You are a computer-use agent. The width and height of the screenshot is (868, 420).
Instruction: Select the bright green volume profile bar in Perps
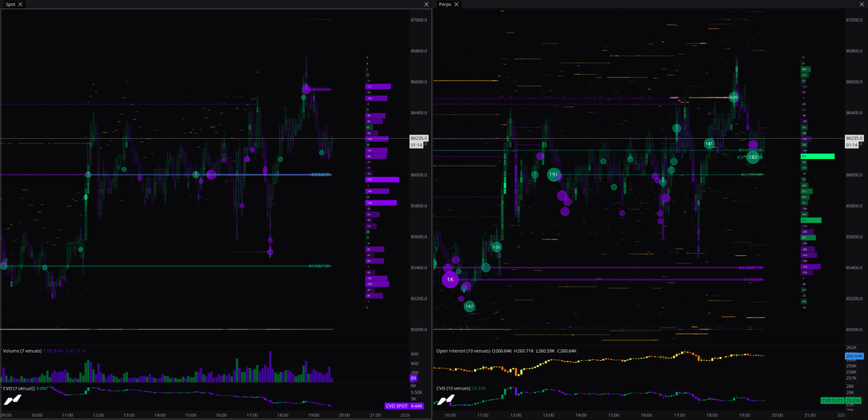(x=817, y=156)
